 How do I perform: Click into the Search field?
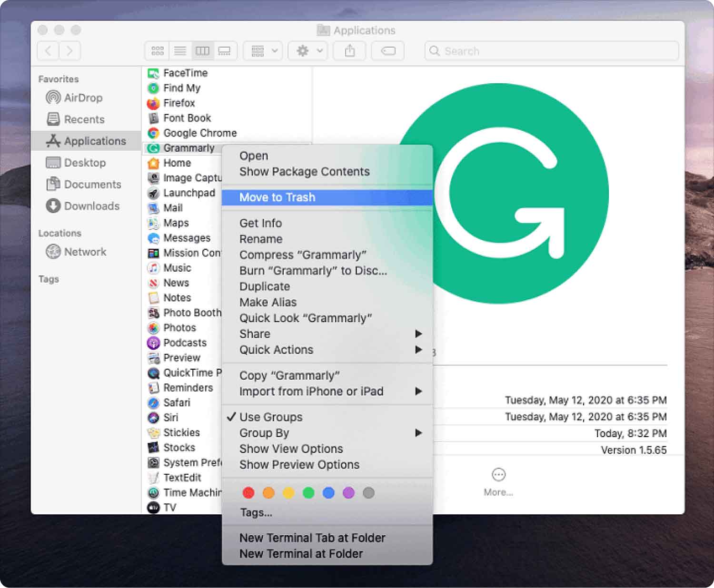(x=551, y=51)
